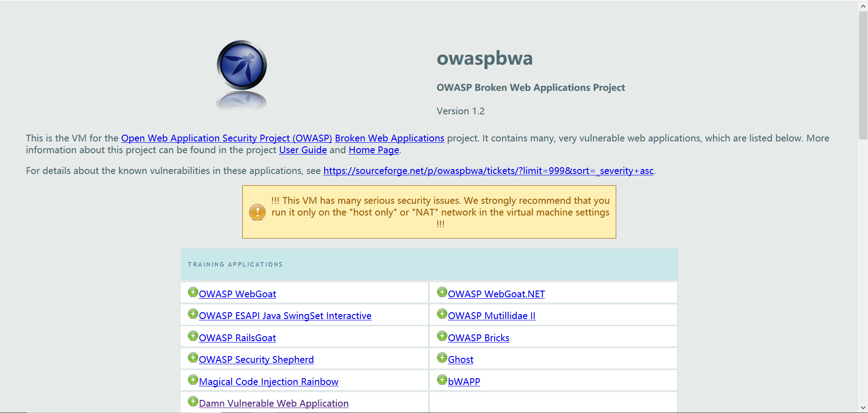Open the OWASP WebGoat link
The width and height of the screenshot is (868, 413).
(x=237, y=294)
